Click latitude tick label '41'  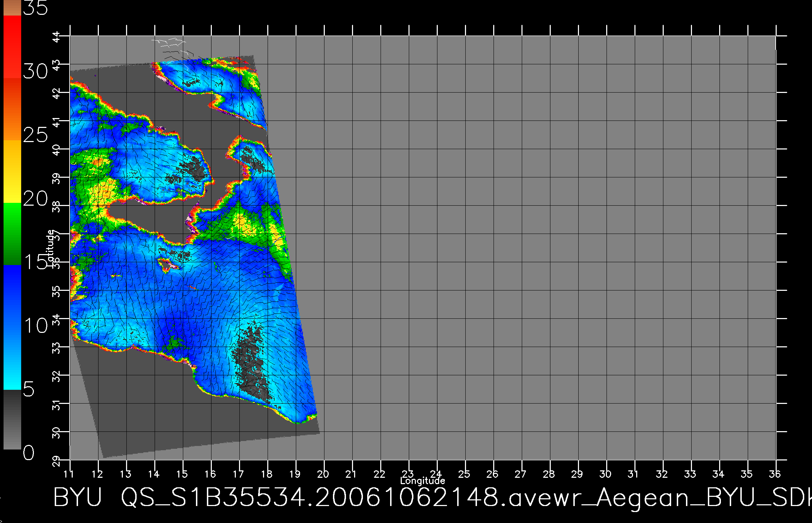click(56, 122)
